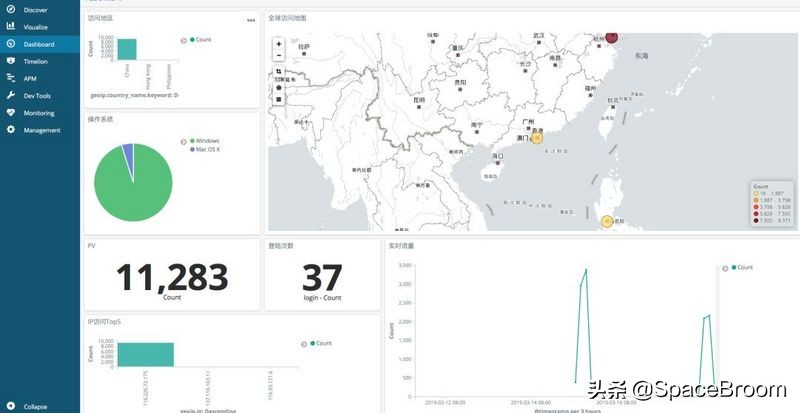Click Count legend dot in line chart

(734, 267)
